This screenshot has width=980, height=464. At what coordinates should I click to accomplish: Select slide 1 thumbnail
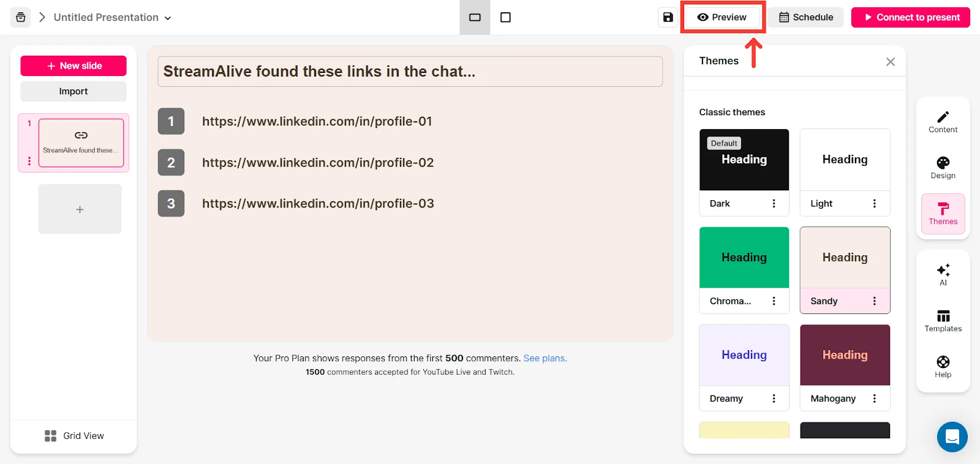(x=81, y=143)
